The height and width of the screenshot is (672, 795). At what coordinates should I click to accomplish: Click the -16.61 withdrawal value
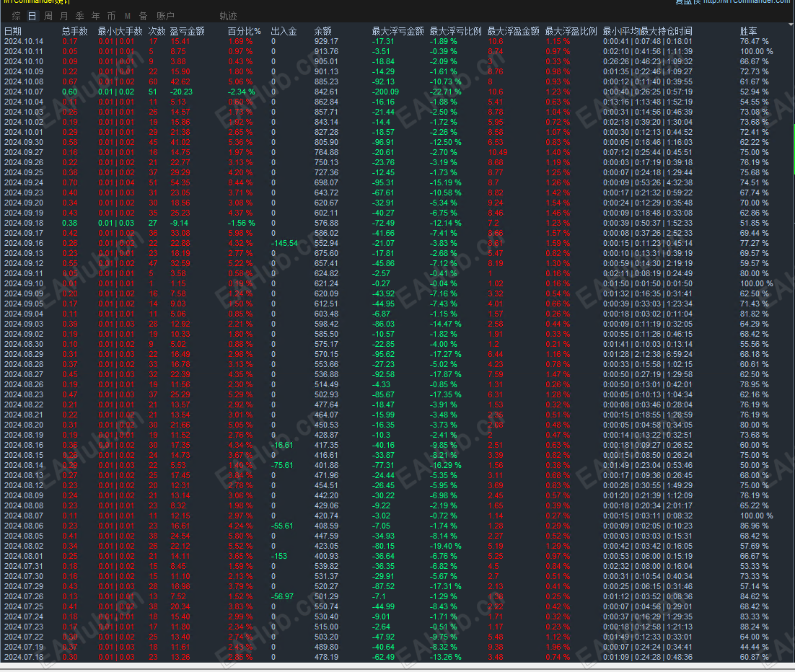tap(282, 446)
